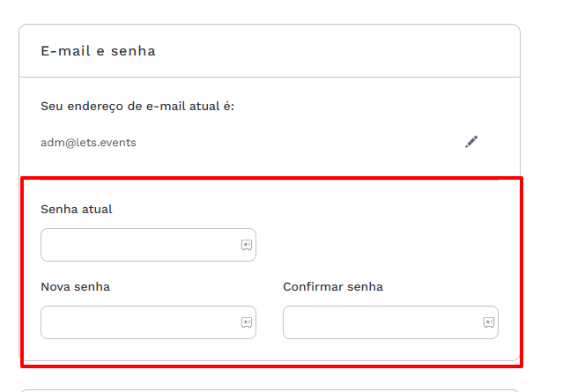Click the password manager icon in Confirmar senha
This screenshot has height=392, width=570.
[x=488, y=322]
